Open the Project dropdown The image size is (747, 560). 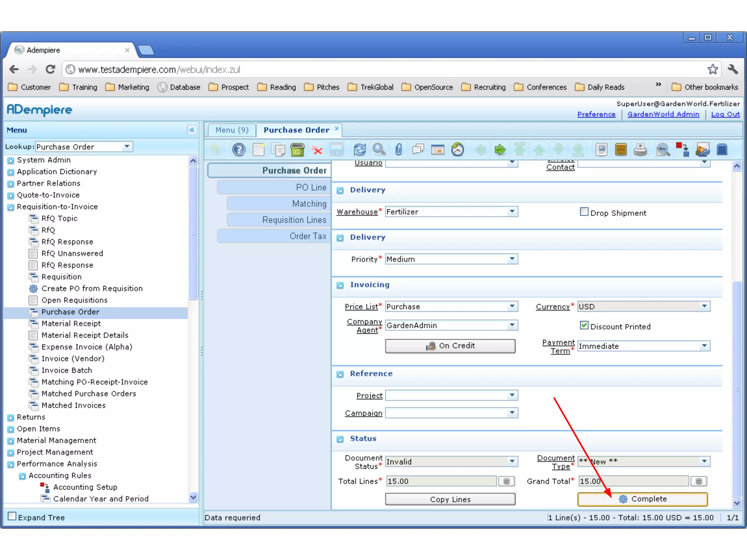(512, 395)
